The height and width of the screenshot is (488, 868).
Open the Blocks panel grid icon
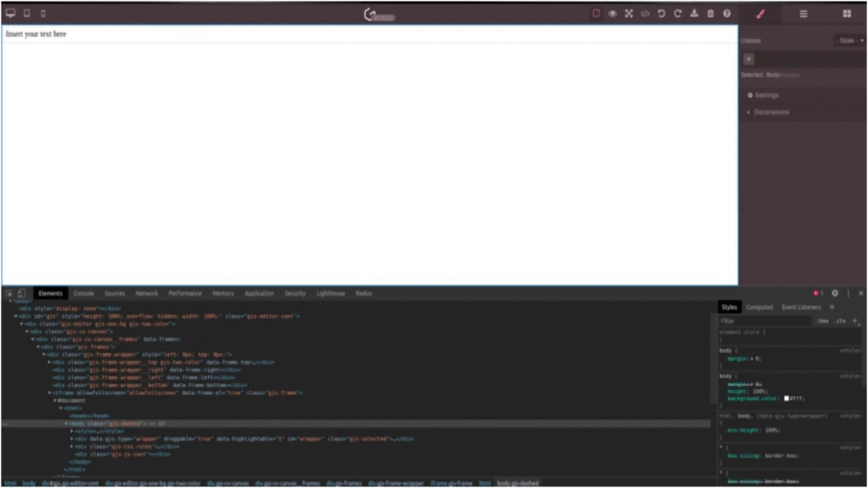(x=847, y=14)
